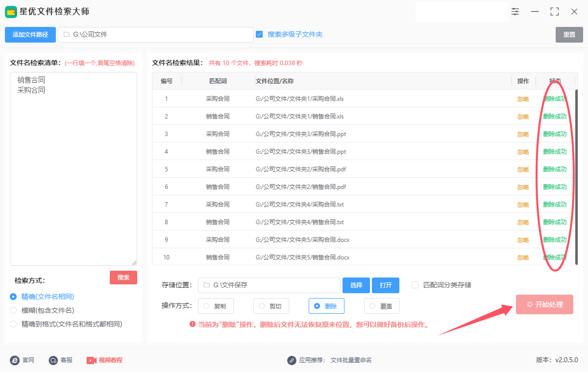588x372 pixels.
Task: Select file path 文件夹4/采购合同.txt
Action: coord(300,205)
